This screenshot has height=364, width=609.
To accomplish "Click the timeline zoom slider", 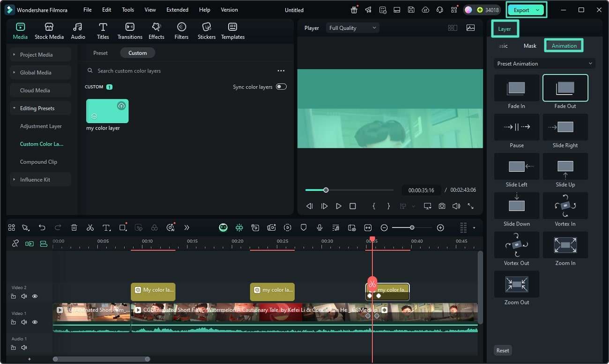I will pos(412,228).
